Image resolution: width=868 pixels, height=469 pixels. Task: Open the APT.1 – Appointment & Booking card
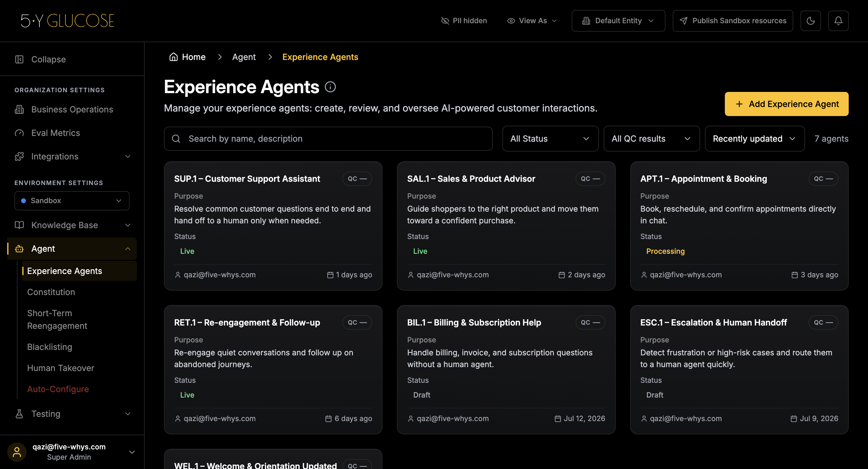coord(739,226)
